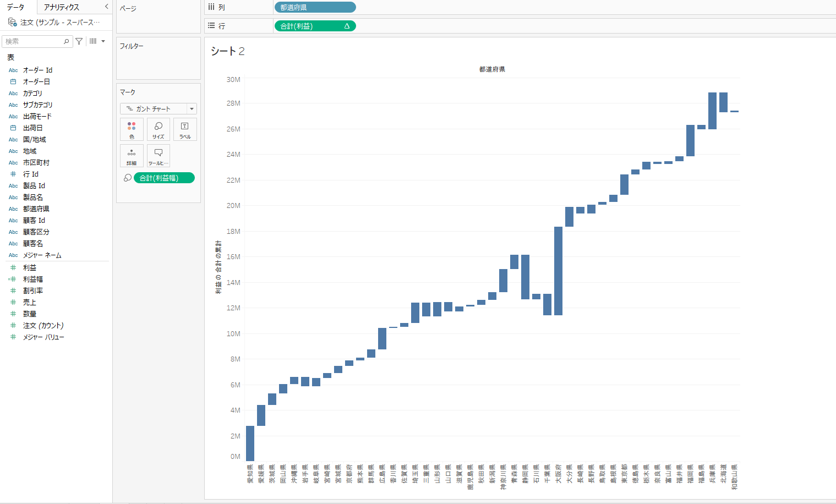Image resolution: width=836 pixels, height=504 pixels.
Task: Click the rows shelf icon next to 行
Action: (x=211, y=26)
